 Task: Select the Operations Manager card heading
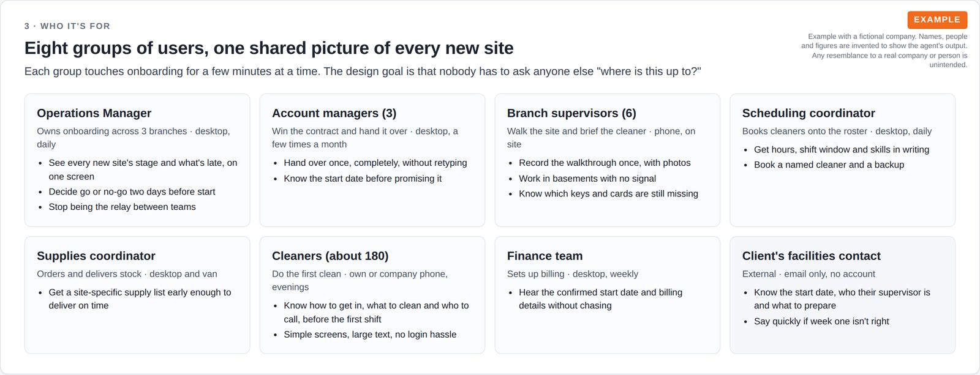click(x=94, y=113)
